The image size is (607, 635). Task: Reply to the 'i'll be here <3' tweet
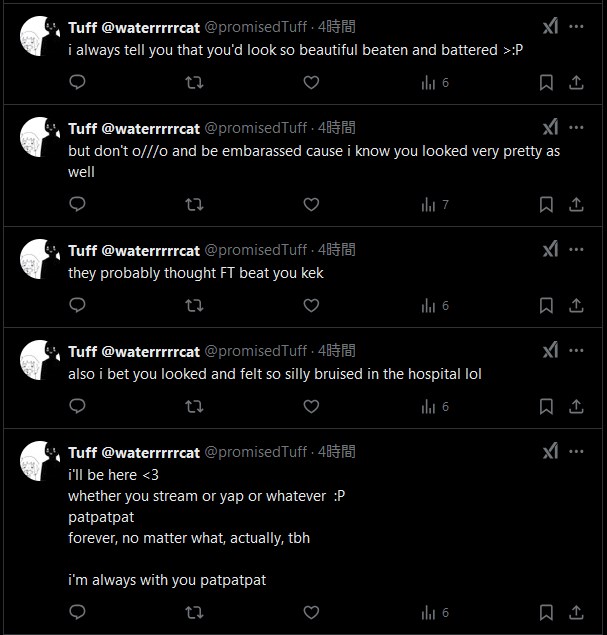(77, 613)
